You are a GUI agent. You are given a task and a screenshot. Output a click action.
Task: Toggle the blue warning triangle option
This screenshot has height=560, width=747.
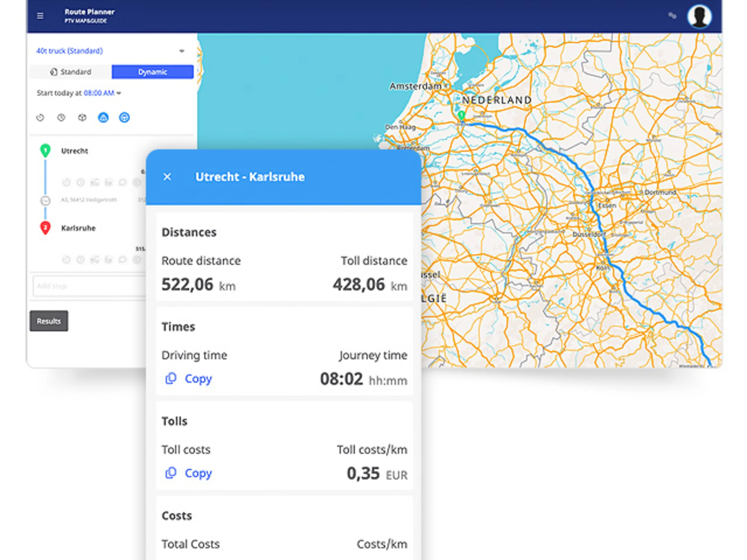tap(103, 118)
